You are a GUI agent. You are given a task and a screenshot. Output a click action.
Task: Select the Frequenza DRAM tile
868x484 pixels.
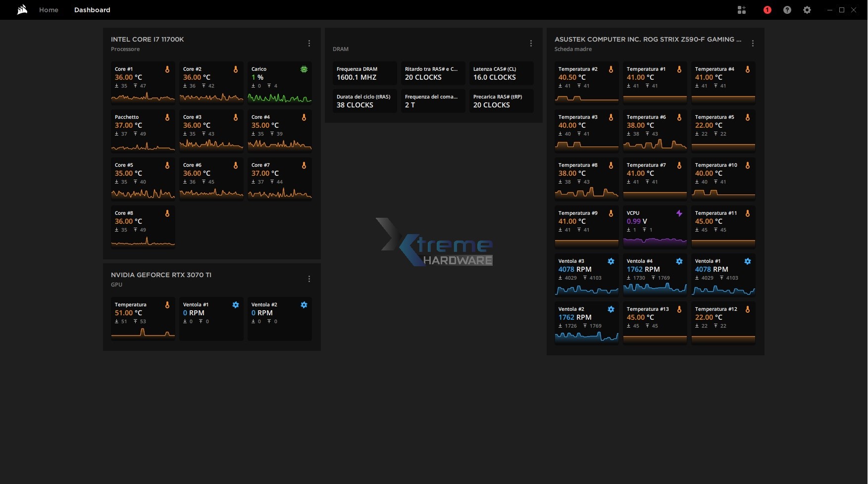tap(365, 73)
